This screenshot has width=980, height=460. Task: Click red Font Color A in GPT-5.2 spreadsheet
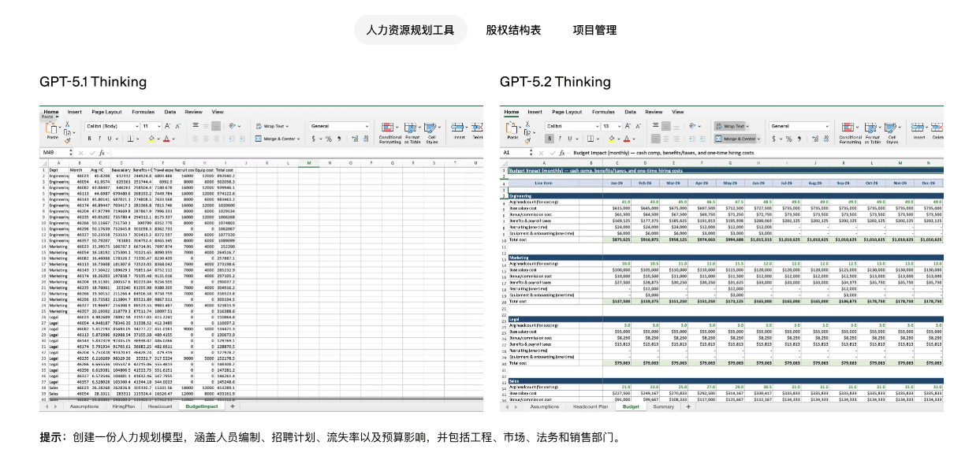(627, 139)
